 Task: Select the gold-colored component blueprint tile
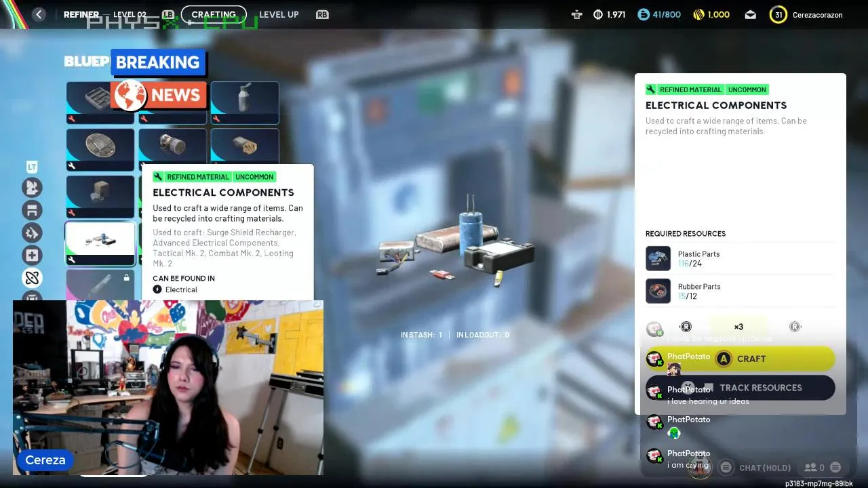pyautogui.click(x=245, y=146)
